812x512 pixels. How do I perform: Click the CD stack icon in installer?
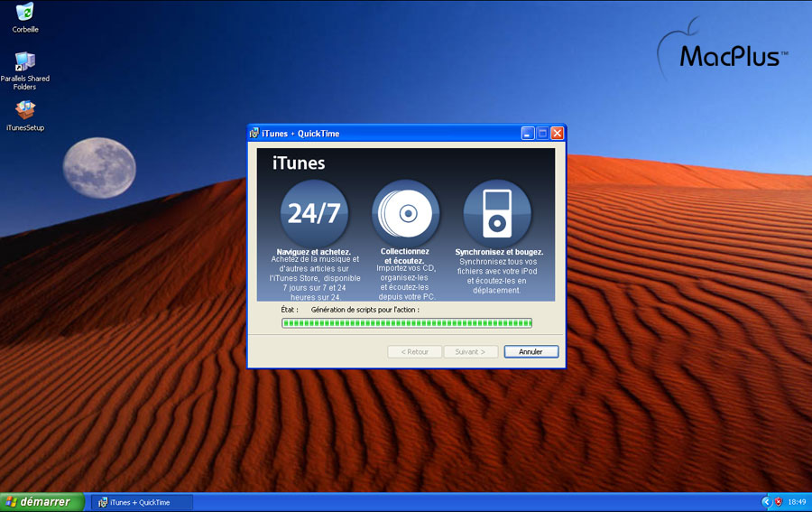(x=405, y=213)
